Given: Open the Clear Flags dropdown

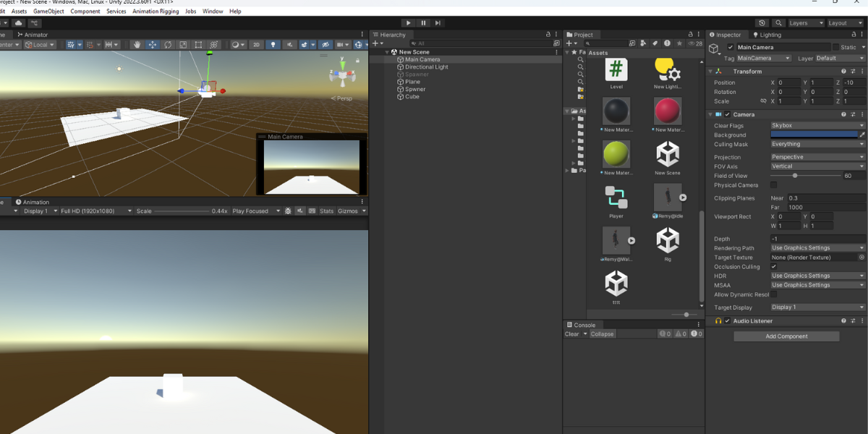Looking at the screenshot, I should click(x=816, y=125).
